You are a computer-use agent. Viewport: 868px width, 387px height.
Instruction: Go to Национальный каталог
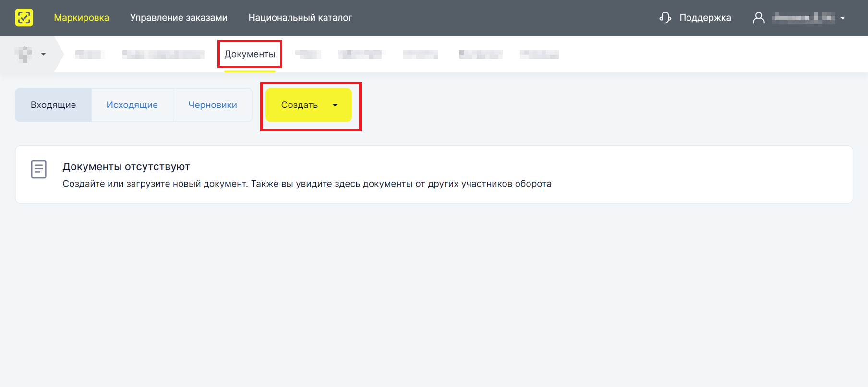coord(301,18)
